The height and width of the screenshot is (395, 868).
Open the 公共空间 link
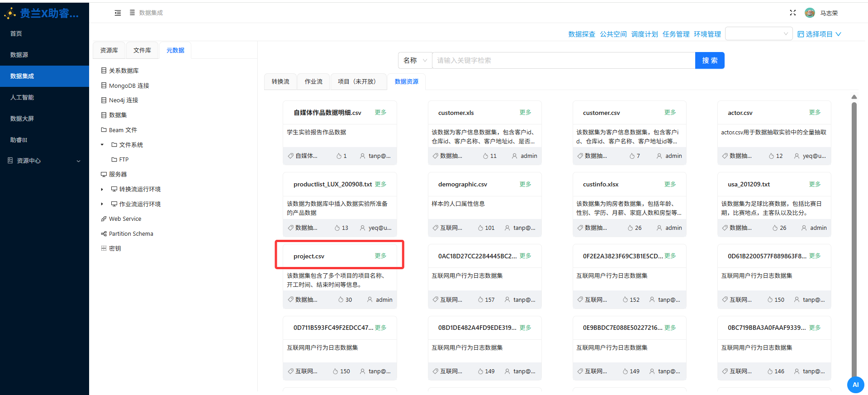(613, 34)
